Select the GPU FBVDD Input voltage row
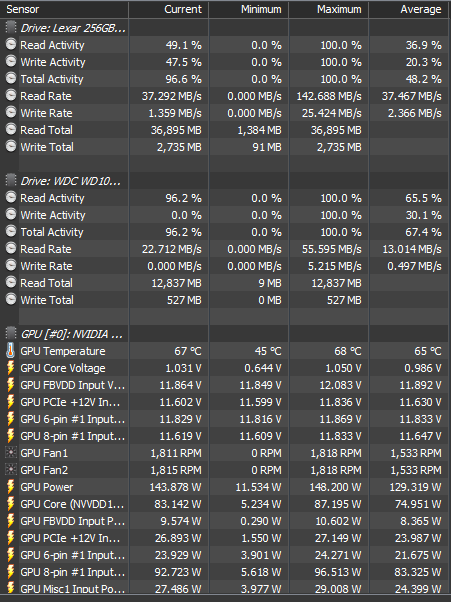451x602 pixels. point(225,385)
